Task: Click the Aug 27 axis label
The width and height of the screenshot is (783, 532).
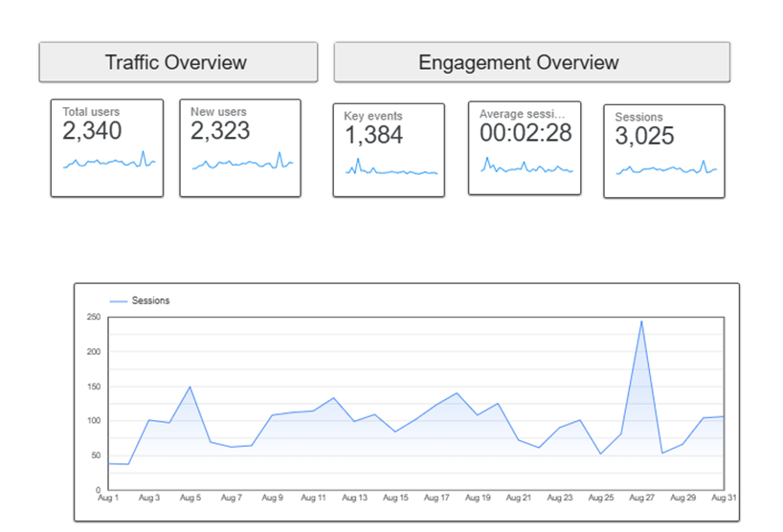Action: click(641, 498)
